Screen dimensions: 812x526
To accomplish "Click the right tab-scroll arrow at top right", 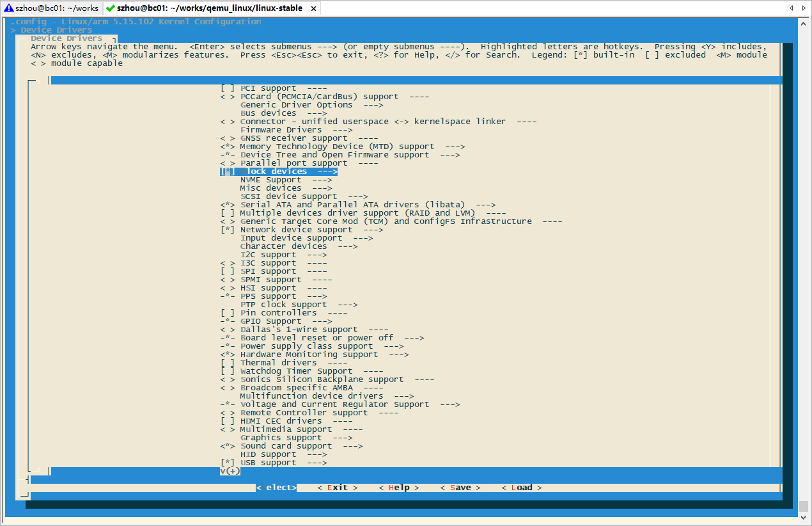I will click(x=804, y=8).
